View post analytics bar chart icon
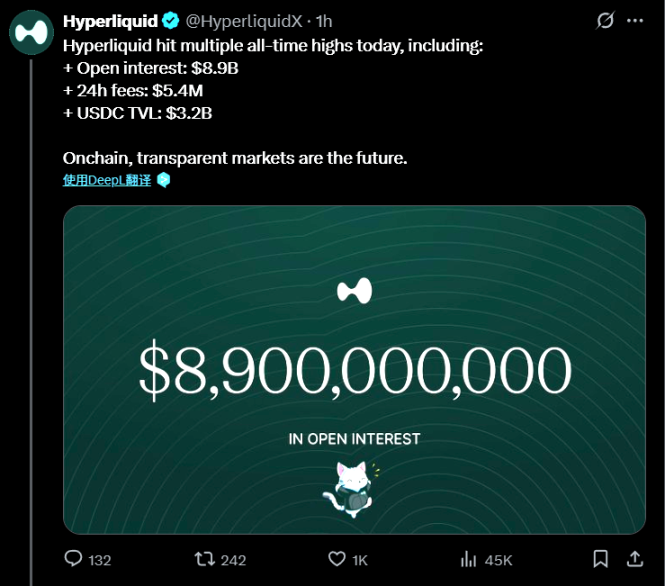The width and height of the screenshot is (665, 586). coord(468,559)
